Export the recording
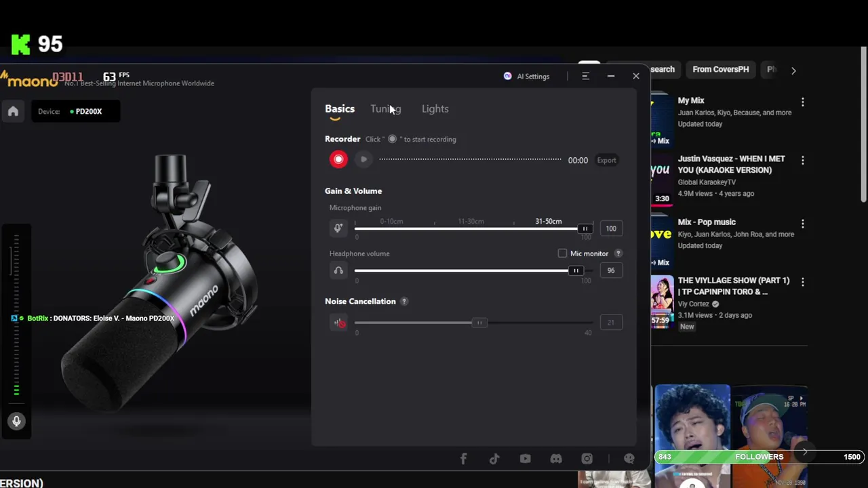 click(606, 161)
